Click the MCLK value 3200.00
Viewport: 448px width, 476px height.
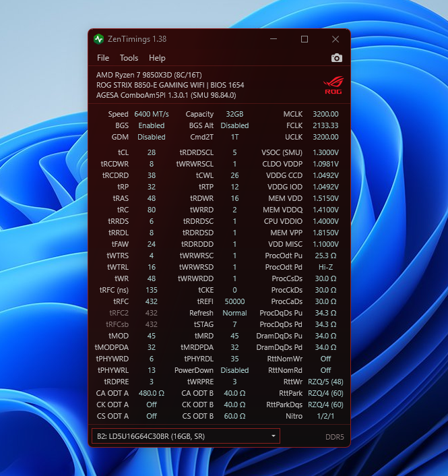[325, 114]
